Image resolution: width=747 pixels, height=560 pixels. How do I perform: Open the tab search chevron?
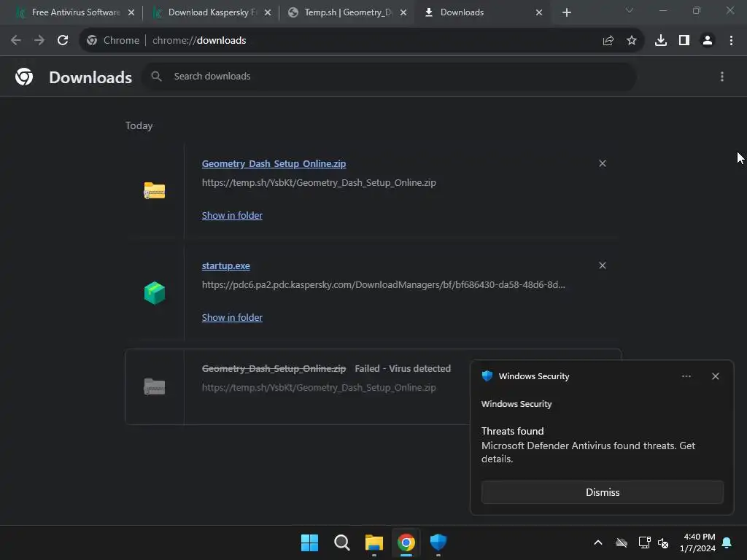point(629,10)
